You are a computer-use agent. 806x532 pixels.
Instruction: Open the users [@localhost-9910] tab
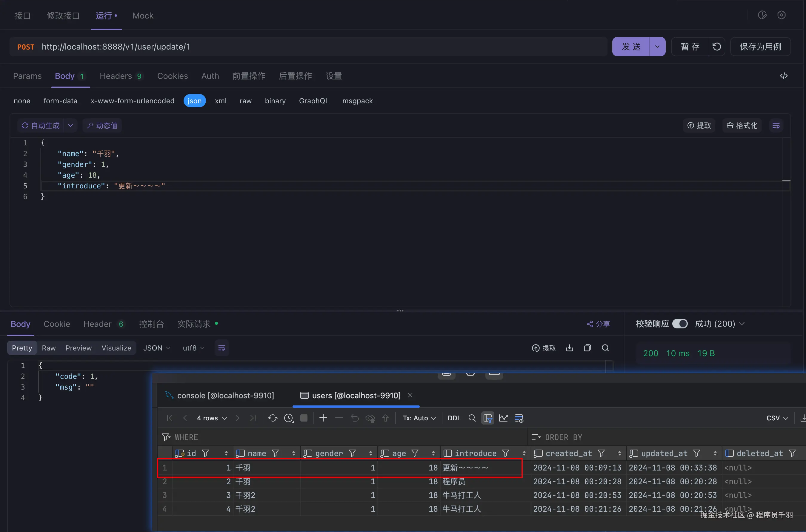[356, 395]
